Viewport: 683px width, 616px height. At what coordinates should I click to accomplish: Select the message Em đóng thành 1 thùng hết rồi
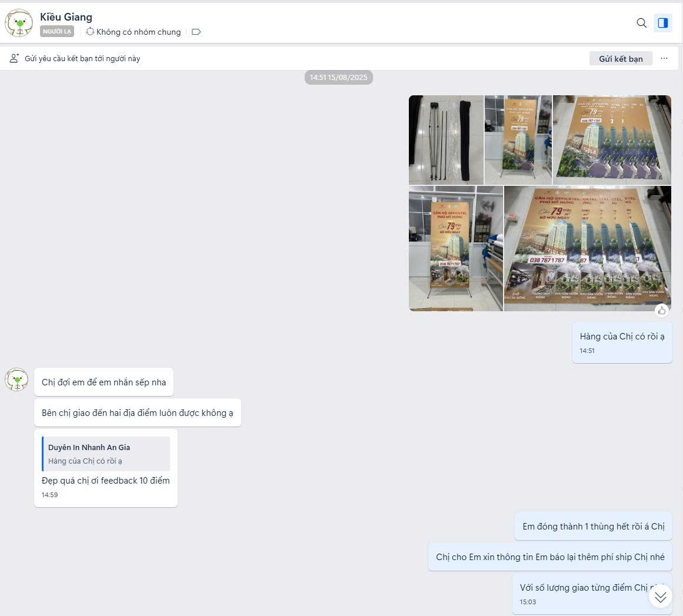coord(593,526)
